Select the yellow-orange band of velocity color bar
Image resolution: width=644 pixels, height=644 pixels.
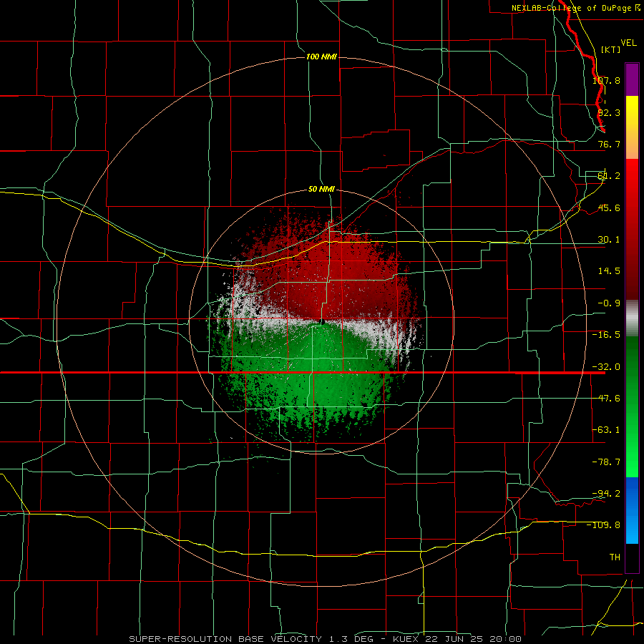coord(632,127)
